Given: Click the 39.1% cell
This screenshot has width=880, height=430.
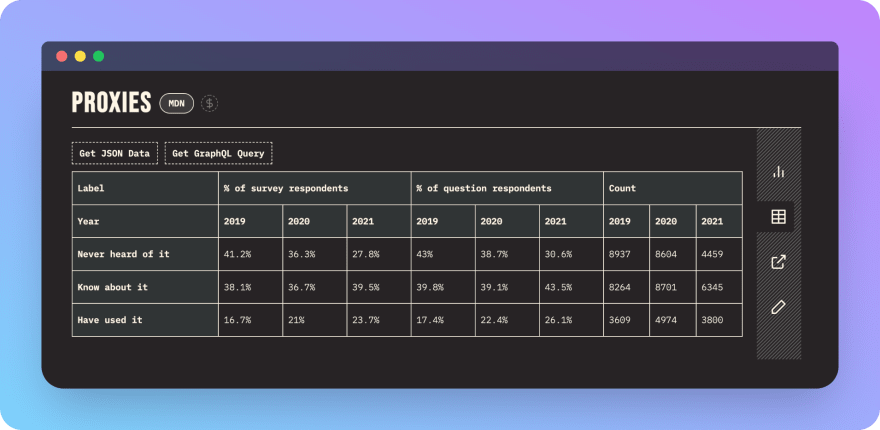Looking at the screenshot, I should (x=507, y=287).
